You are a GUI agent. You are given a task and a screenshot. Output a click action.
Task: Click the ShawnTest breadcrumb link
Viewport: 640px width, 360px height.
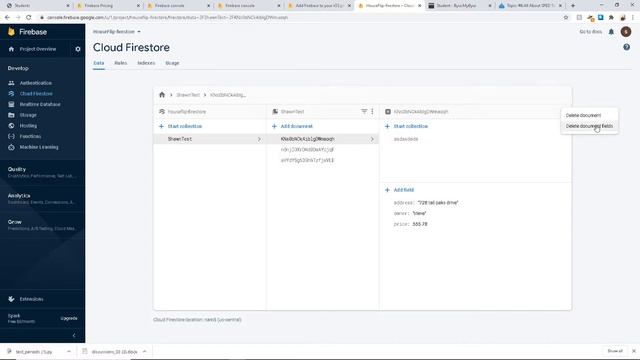(x=188, y=95)
